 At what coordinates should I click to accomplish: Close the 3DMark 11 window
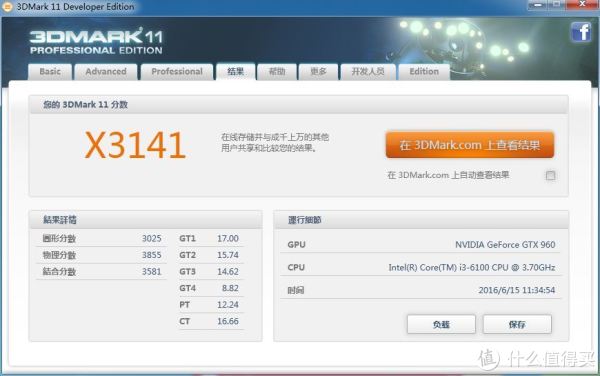coord(582,4)
